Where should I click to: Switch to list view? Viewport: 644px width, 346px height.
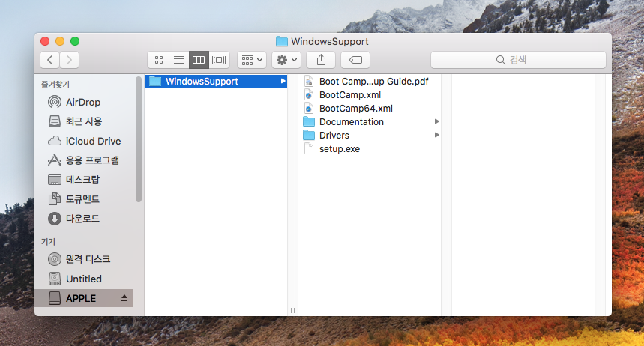[x=178, y=60]
